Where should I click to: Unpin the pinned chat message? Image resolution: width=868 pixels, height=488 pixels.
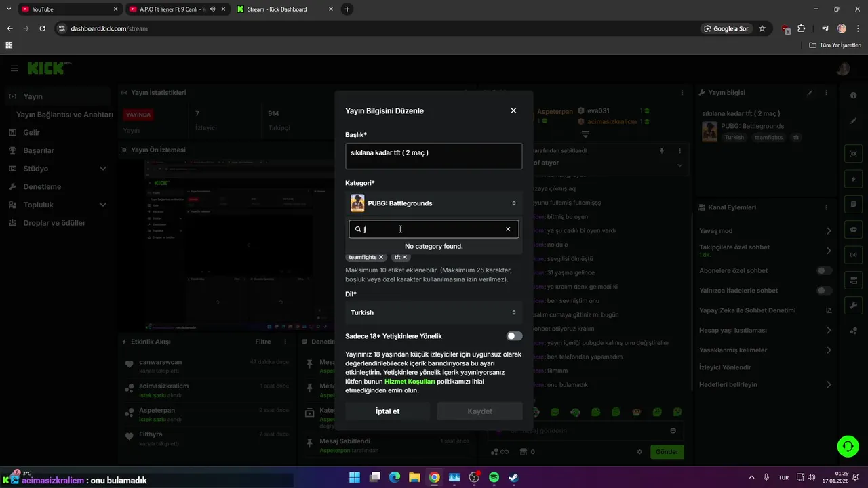pos(662,151)
